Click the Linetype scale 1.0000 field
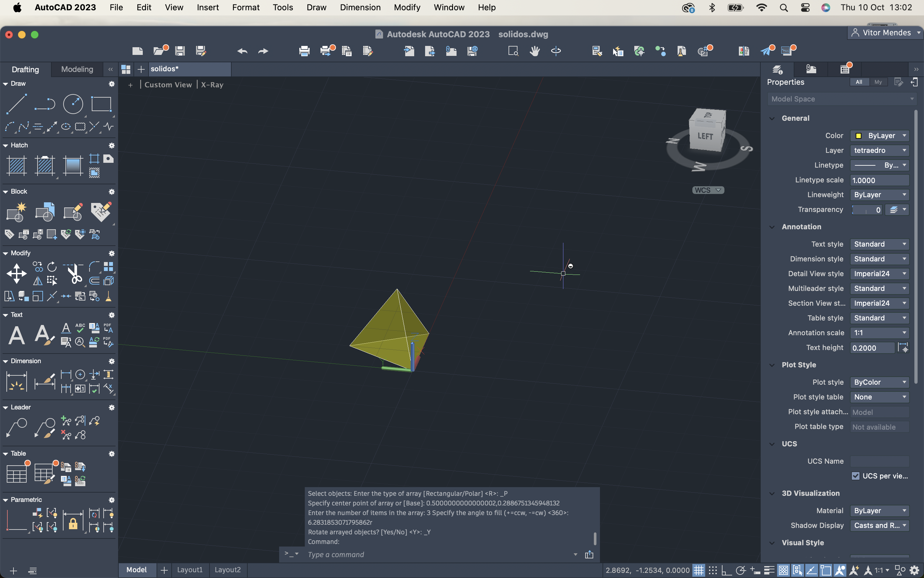 click(x=879, y=180)
